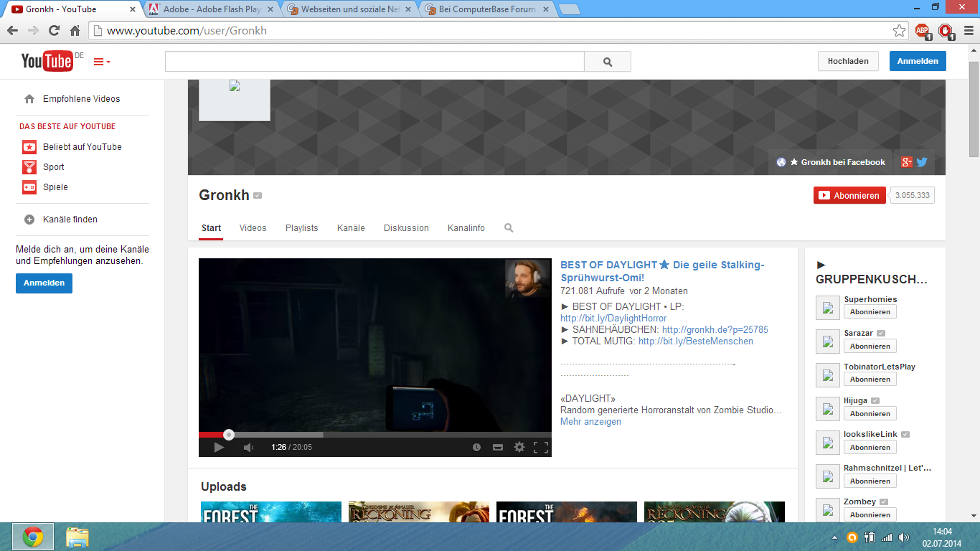Toggle fullscreen on the video player

tap(541, 448)
